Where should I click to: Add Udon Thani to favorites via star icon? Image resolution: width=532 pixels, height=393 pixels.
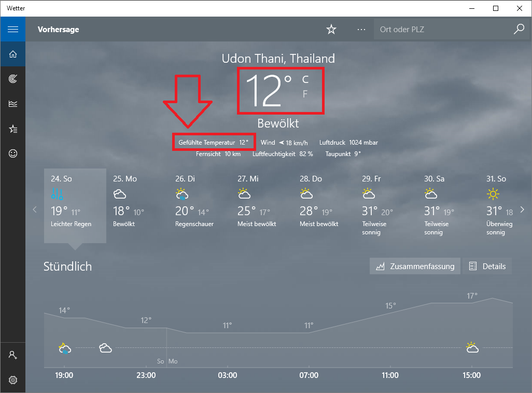click(x=331, y=30)
